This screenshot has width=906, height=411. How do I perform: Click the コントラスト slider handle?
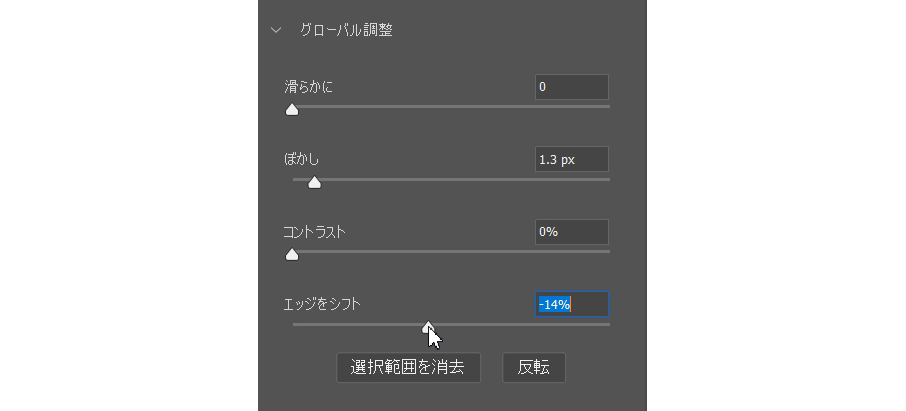[292, 254]
